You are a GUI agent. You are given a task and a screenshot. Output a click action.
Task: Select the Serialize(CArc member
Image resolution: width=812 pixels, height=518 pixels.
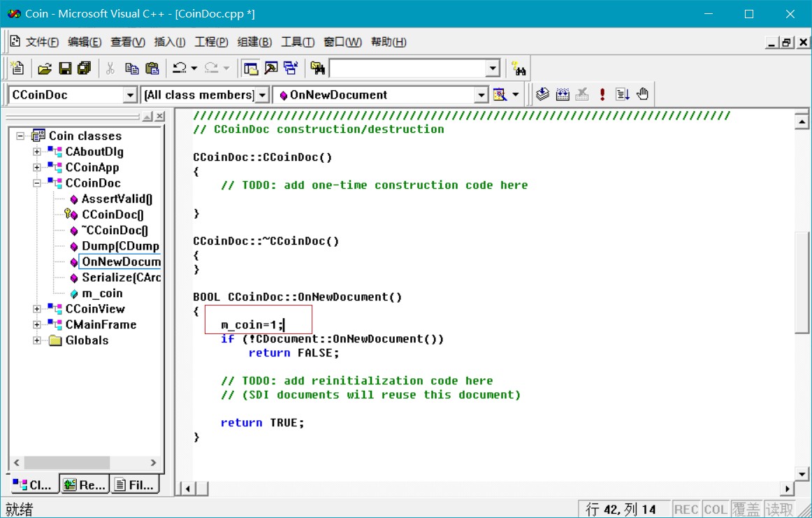point(121,278)
